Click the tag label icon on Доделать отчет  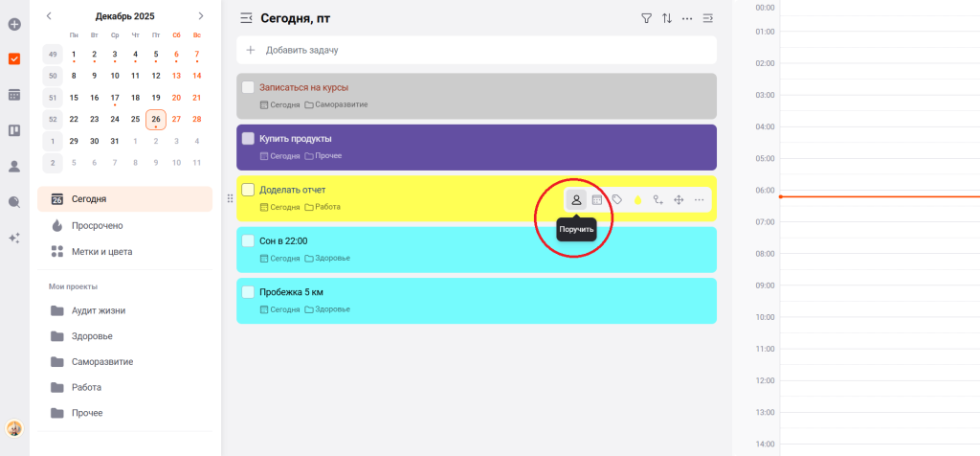tap(617, 200)
